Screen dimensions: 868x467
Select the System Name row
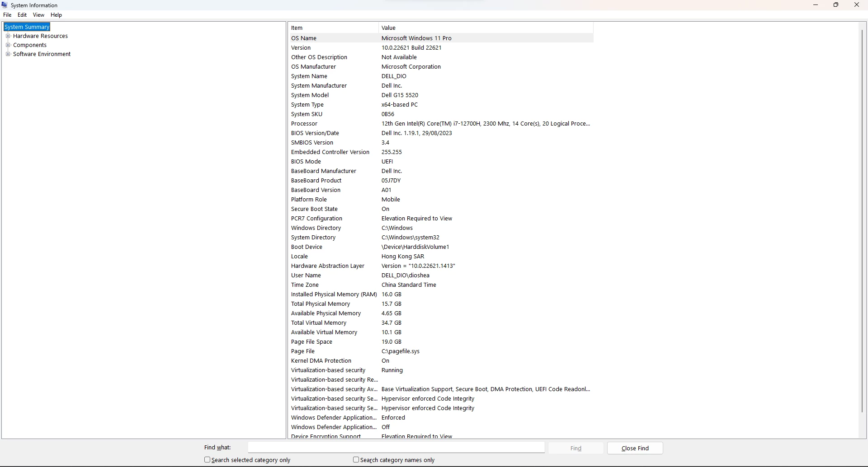point(441,76)
